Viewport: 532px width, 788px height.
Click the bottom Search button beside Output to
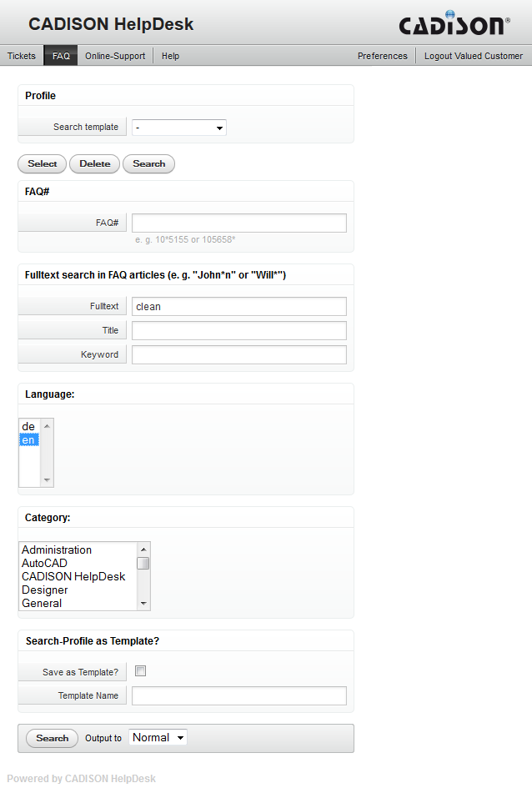point(52,738)
